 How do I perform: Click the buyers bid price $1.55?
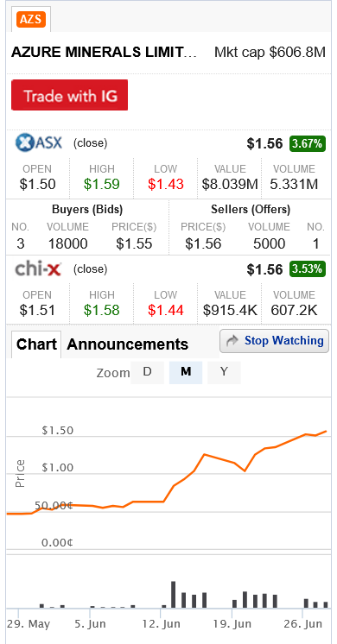(x=134, y=244)
